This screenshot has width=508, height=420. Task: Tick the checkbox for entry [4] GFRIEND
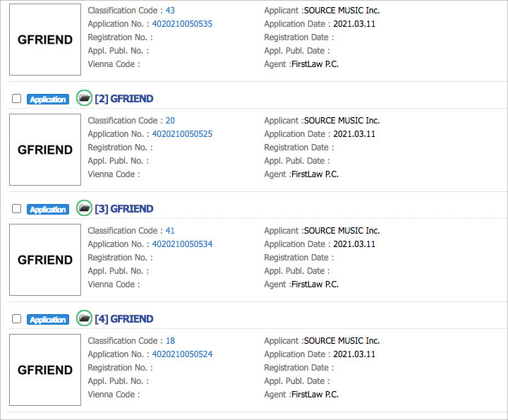coord(16,319)
